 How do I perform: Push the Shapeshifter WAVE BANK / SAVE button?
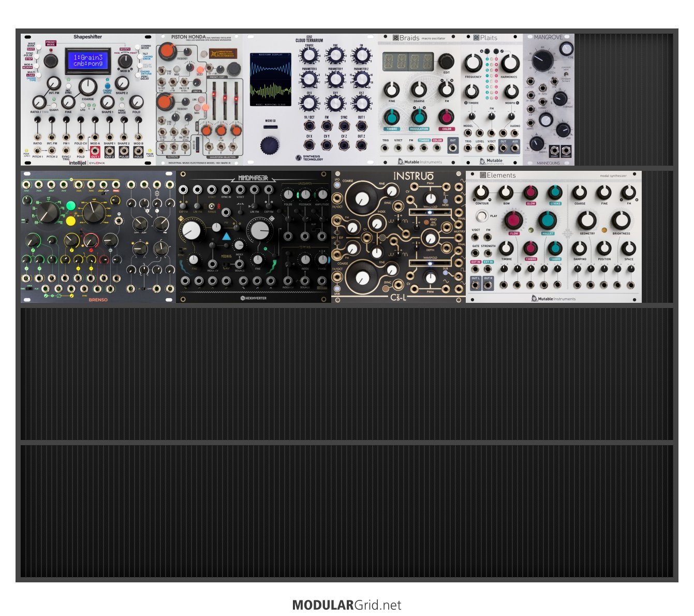(x=38, y=46)
